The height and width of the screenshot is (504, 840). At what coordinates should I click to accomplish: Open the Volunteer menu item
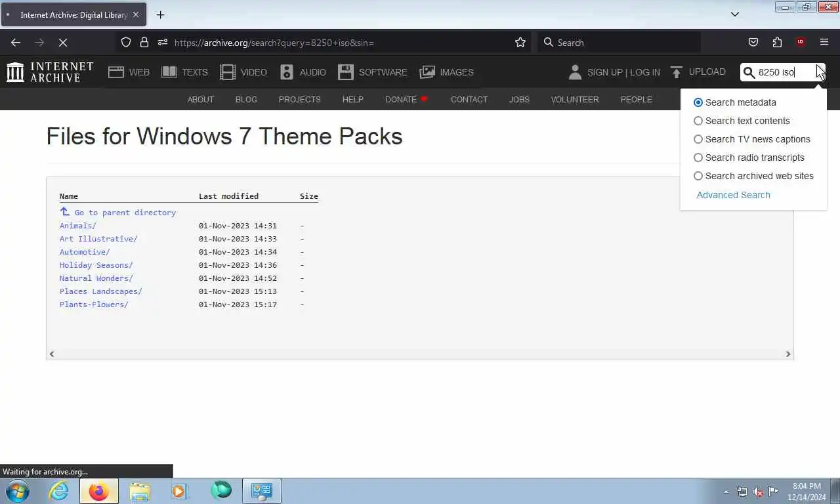point(575,100)
